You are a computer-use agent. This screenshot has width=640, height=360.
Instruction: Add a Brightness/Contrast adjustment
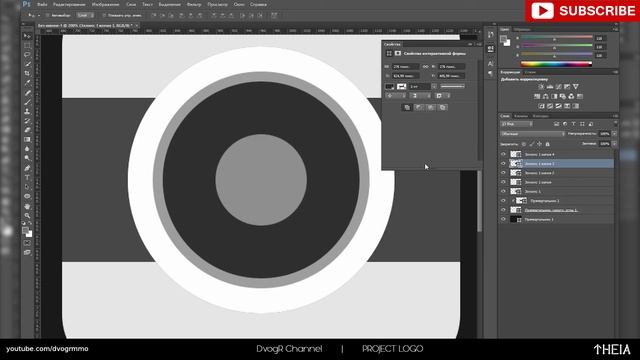point(541,87)
